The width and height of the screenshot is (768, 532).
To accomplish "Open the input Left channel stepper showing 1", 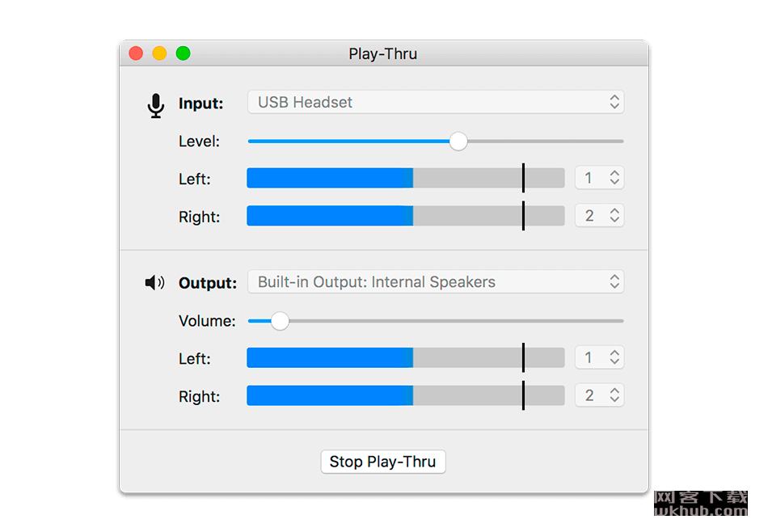I will 599,178.
